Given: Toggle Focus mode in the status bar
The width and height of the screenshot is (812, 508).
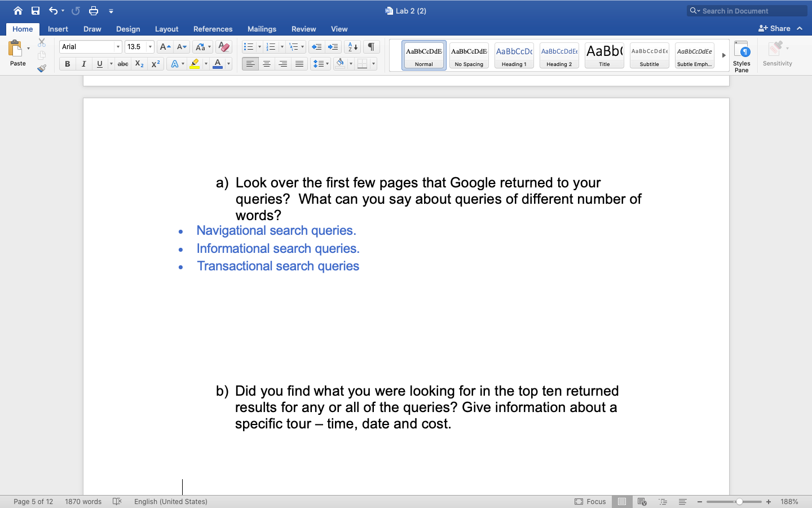Looking at the screenshot, I should point(591,501).
